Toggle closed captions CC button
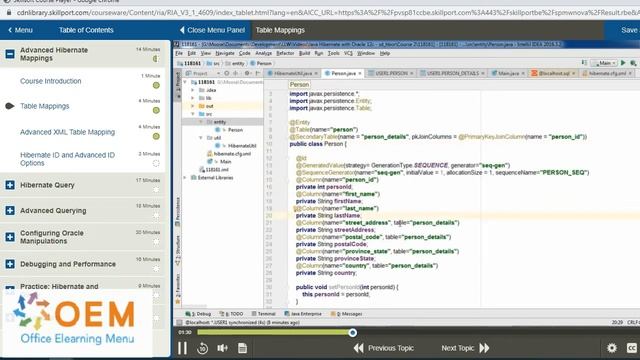Screen dimensions: 640x360 pyautogui.click(x=632, y=348)
